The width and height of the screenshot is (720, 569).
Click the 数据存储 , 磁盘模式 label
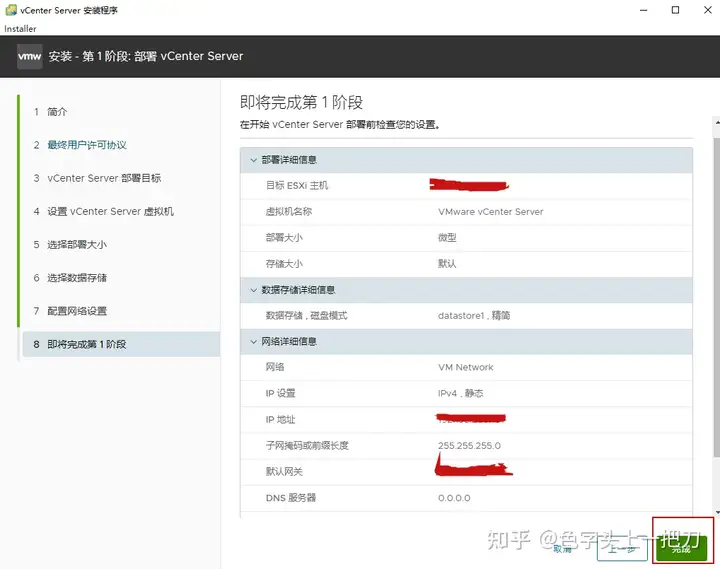306,315
